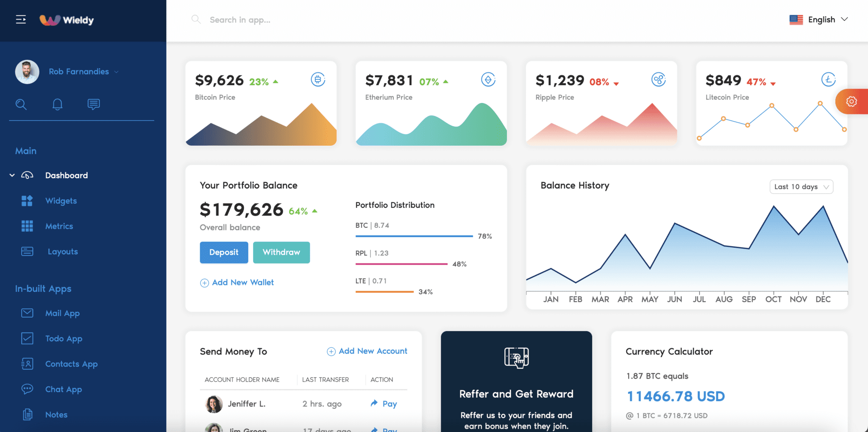This screenshot has width=868, height=432.
Task: Open the messages icon in the sidebar
Action: [93, 104]
